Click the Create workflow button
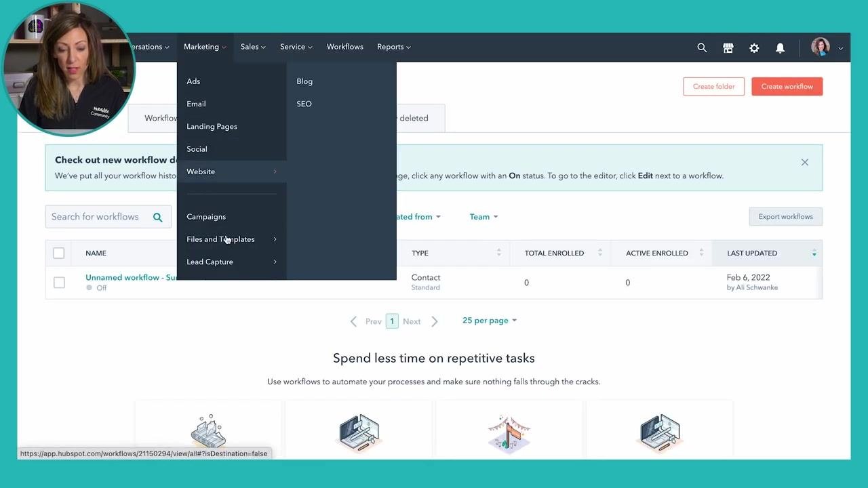The image size is (868, 488). click(x=787, y=87)
